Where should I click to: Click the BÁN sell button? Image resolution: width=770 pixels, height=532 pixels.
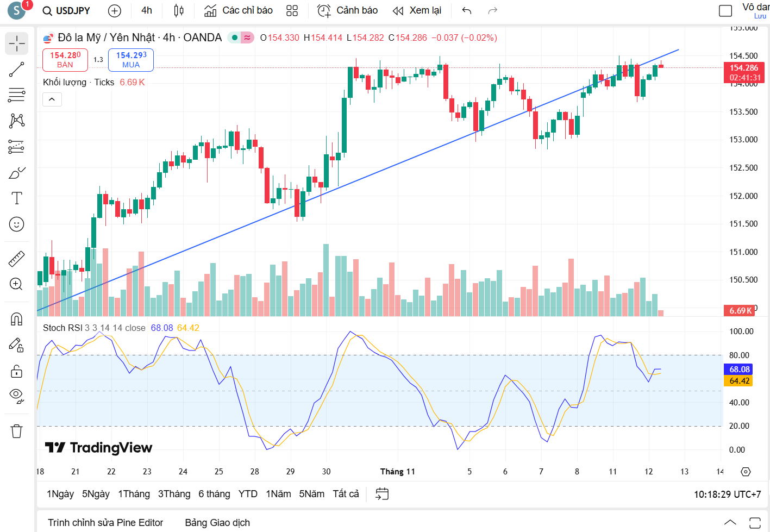point(65,59)
